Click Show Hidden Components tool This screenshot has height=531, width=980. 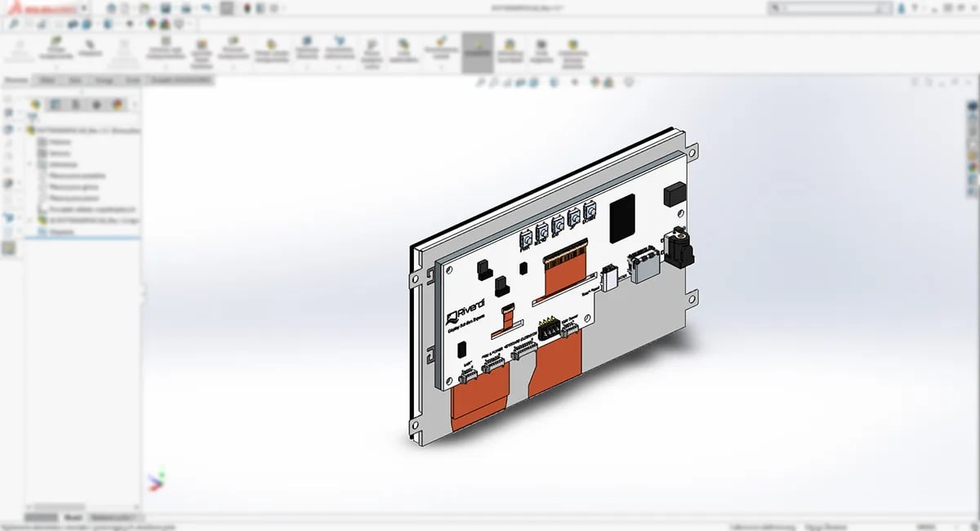point(271,51)
